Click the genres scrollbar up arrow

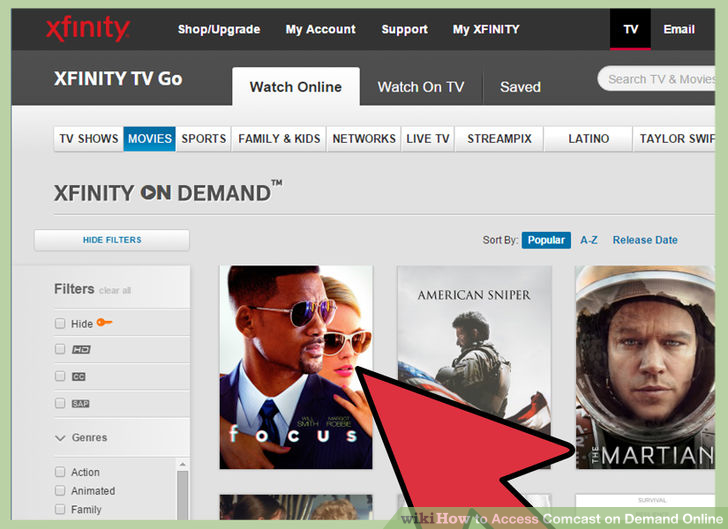182,464
